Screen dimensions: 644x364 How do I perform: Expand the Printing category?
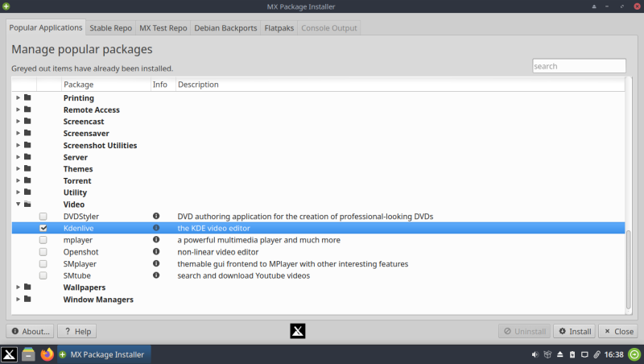coord(18,97)
